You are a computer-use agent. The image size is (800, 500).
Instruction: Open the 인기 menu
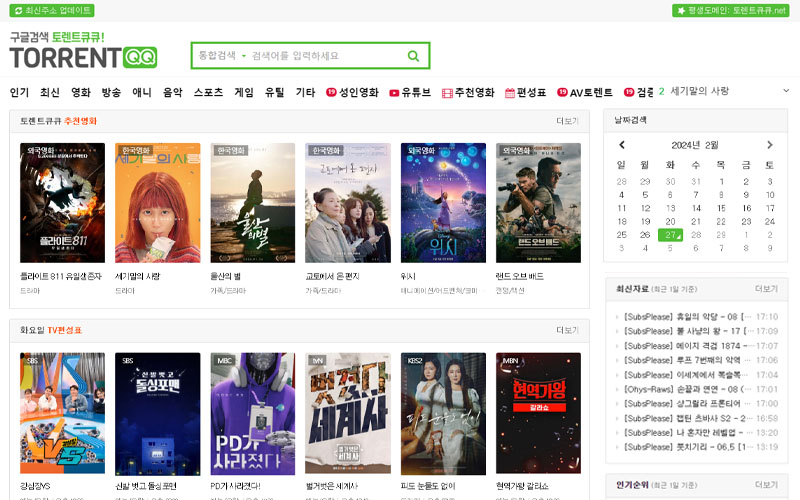[19, 92]
